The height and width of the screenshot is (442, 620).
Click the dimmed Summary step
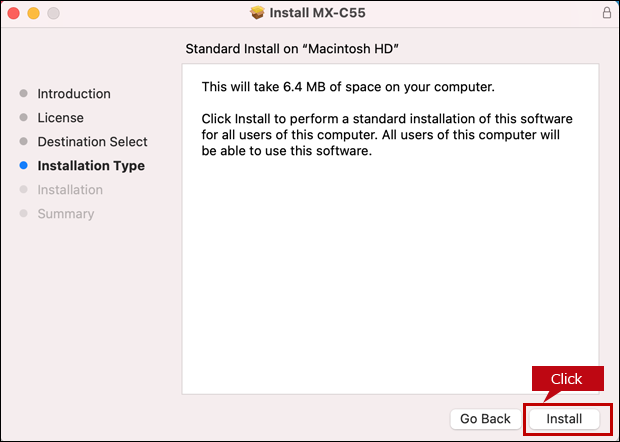point(66,214)
